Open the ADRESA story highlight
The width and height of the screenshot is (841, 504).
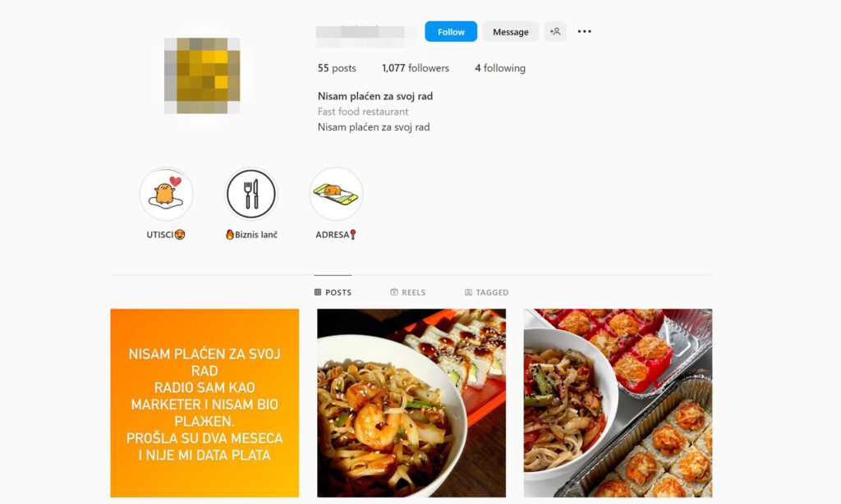coord(336,194)
